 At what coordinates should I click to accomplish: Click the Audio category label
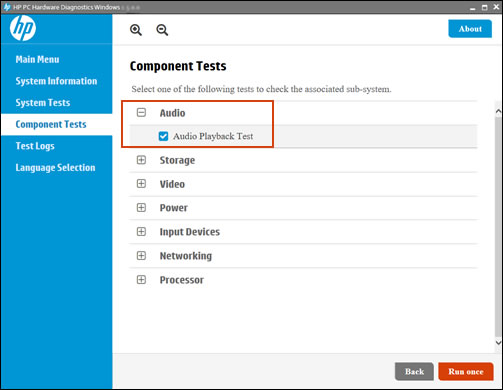[x=172, y=113]
